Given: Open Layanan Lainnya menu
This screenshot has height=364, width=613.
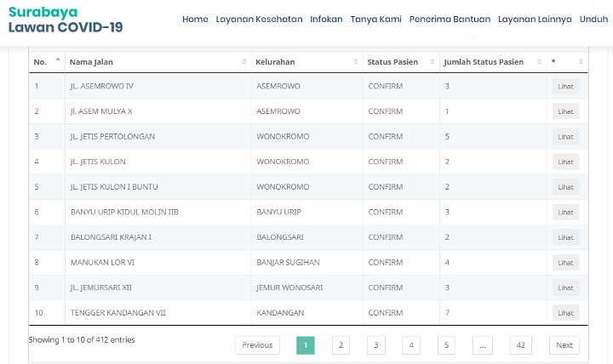Looking at the screenshot, I should tap(535, 20).
